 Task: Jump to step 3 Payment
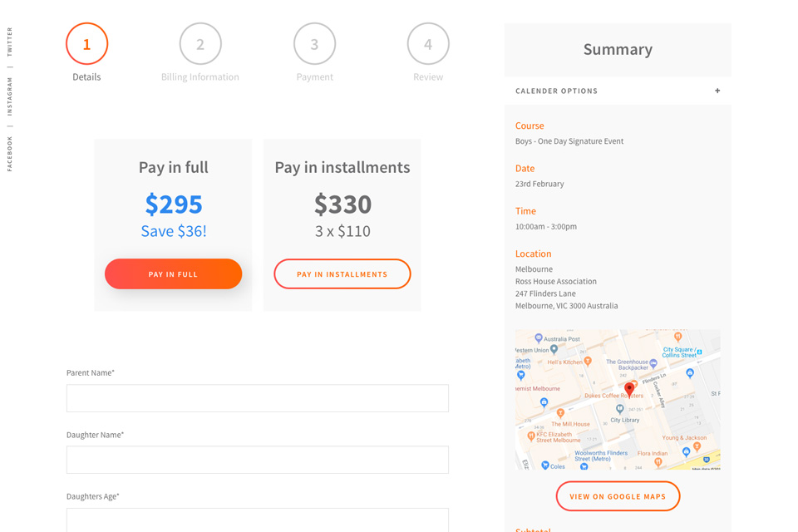click(x=314, y=44)
